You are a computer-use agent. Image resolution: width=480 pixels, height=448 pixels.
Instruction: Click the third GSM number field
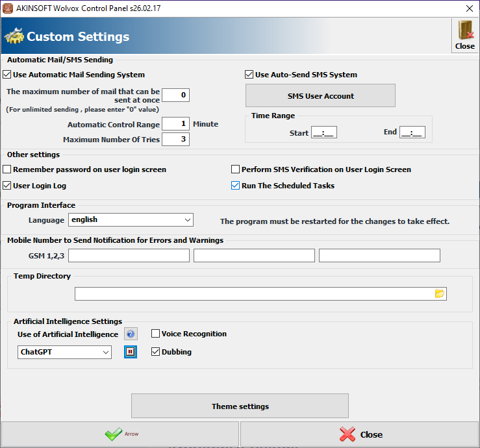pos(379,256)
